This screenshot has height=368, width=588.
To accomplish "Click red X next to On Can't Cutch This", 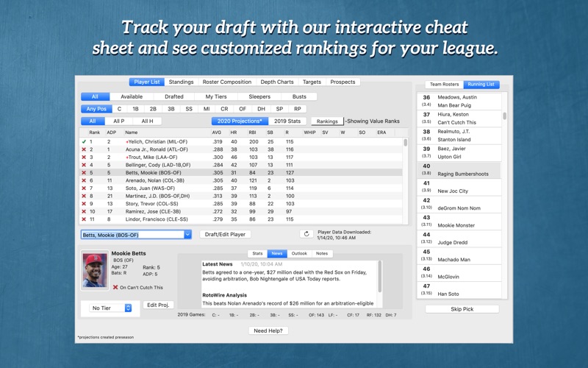I will pos(115,287).
